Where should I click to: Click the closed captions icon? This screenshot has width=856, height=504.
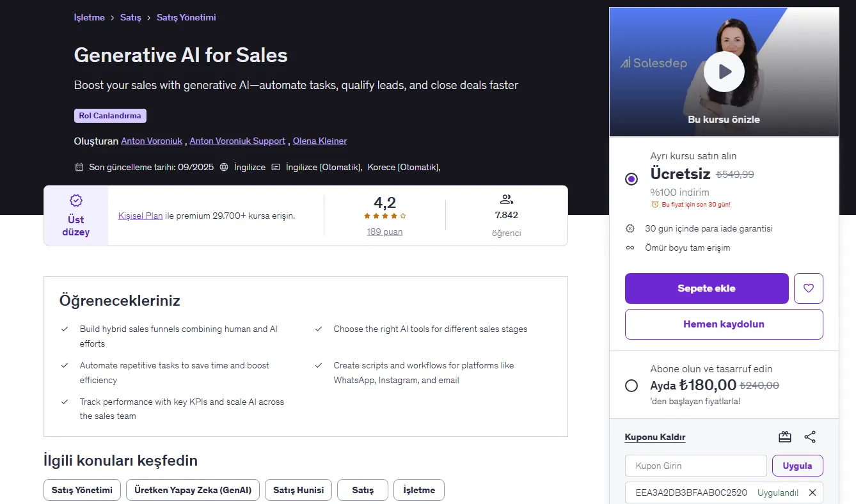[276, 168]
